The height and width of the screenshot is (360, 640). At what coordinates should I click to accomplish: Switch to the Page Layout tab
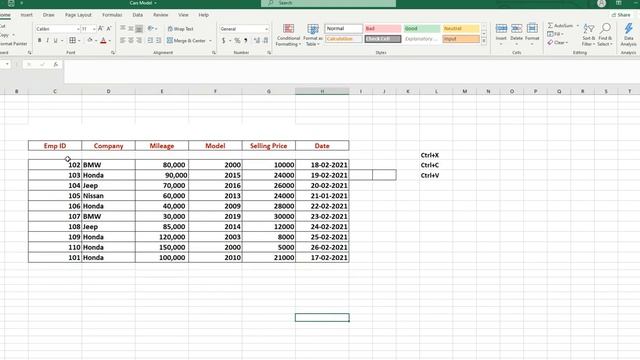tap(78, 15)
